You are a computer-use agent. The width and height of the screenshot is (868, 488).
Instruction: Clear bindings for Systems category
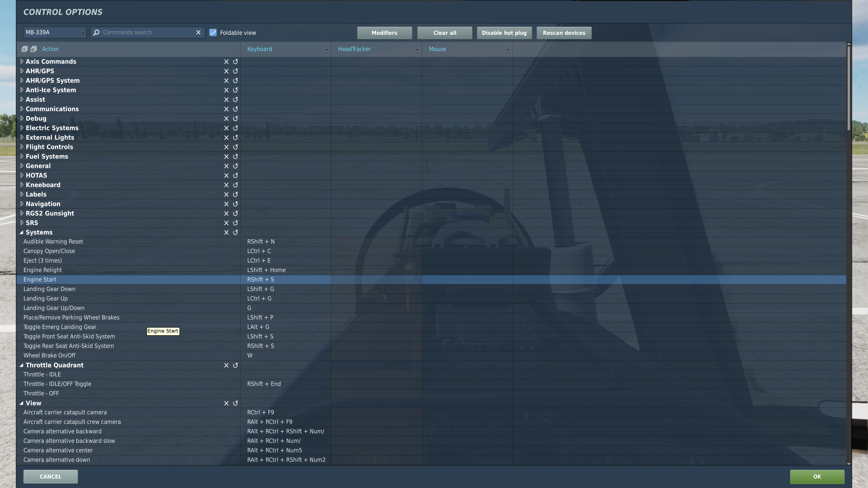point(226,232)
